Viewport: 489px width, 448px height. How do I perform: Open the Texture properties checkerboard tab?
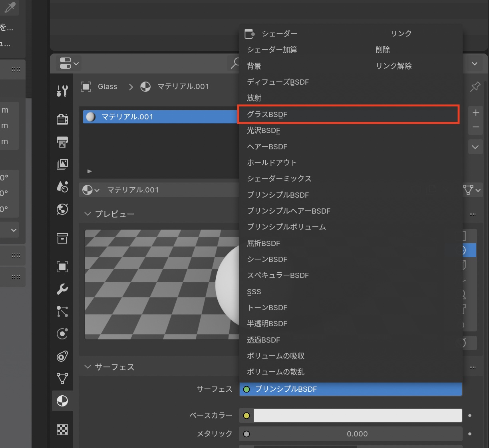(62, 430)
